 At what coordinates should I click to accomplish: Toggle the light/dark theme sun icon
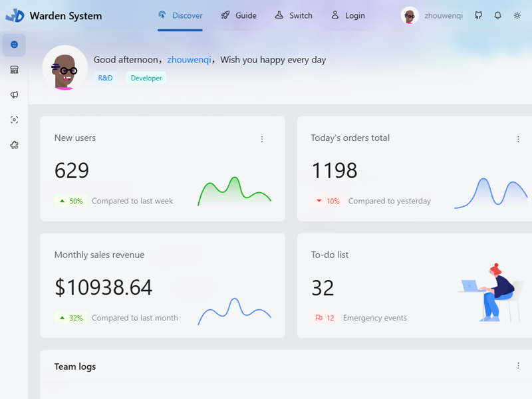[517, 15]
